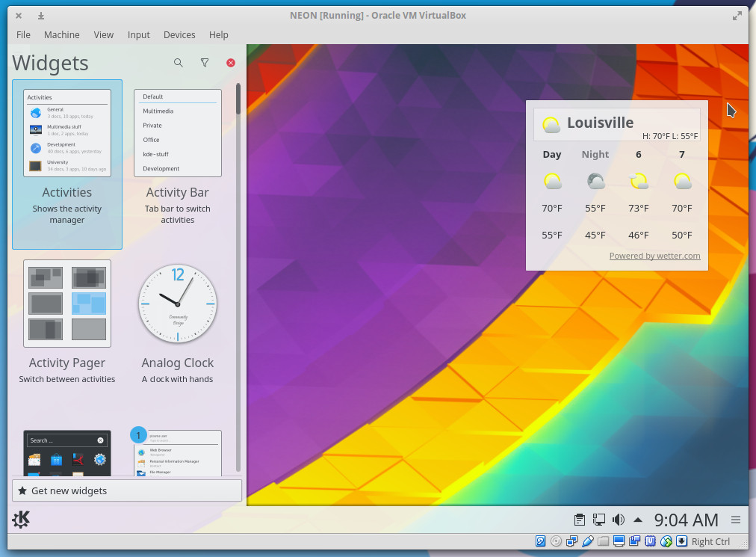Click the weather icon beside Louisville
756x557 pixels.
pos(551,125)
